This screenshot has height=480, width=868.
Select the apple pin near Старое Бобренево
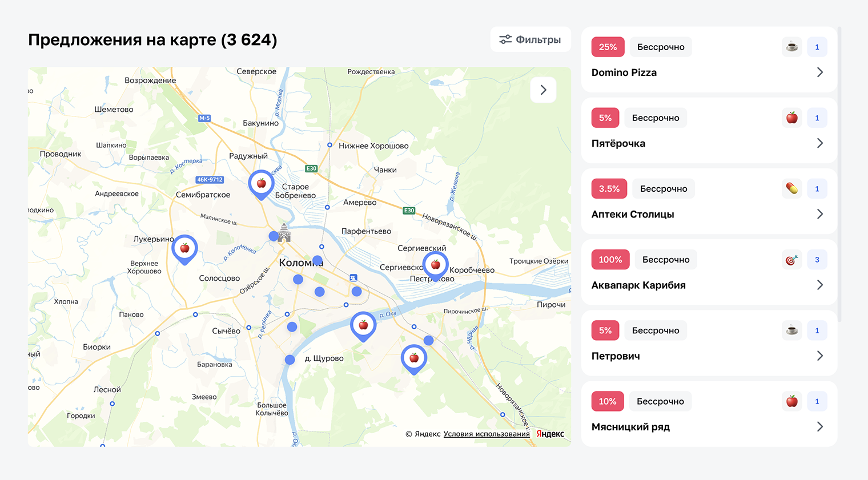pyautogui.click(x=262, y=184)
